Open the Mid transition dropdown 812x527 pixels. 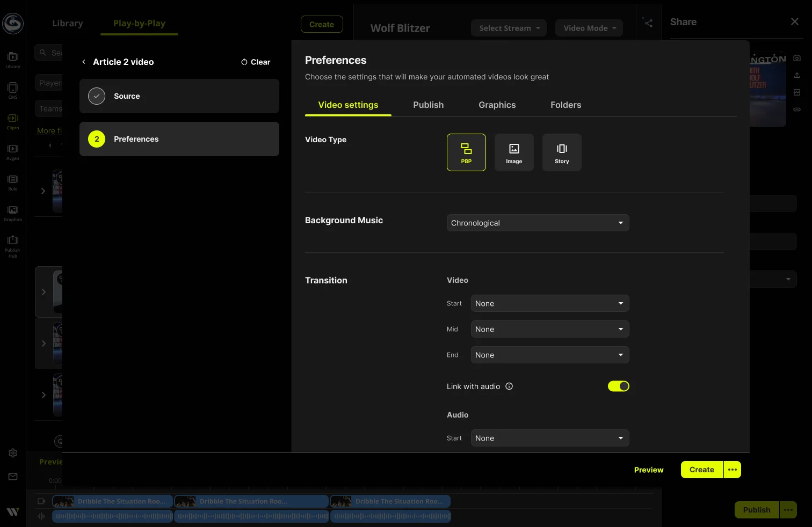550,329
